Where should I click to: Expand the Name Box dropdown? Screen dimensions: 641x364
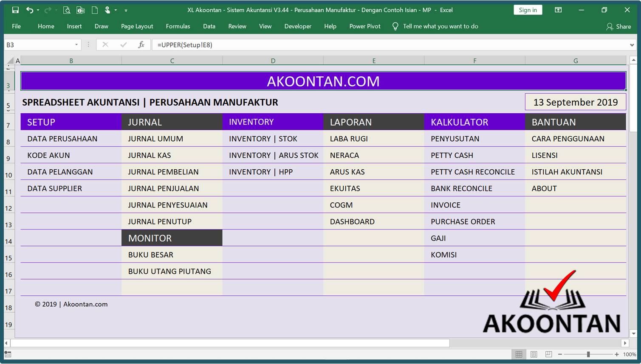coord(76,45)
